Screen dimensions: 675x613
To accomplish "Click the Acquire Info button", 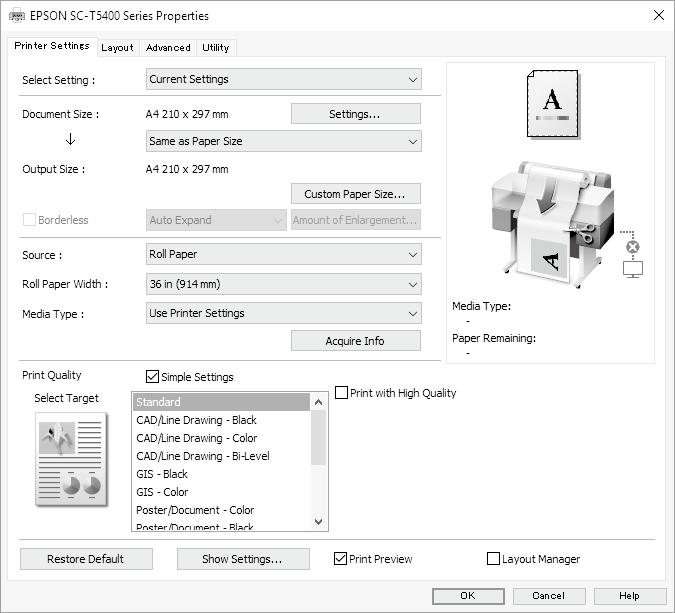I will [356, 341].
